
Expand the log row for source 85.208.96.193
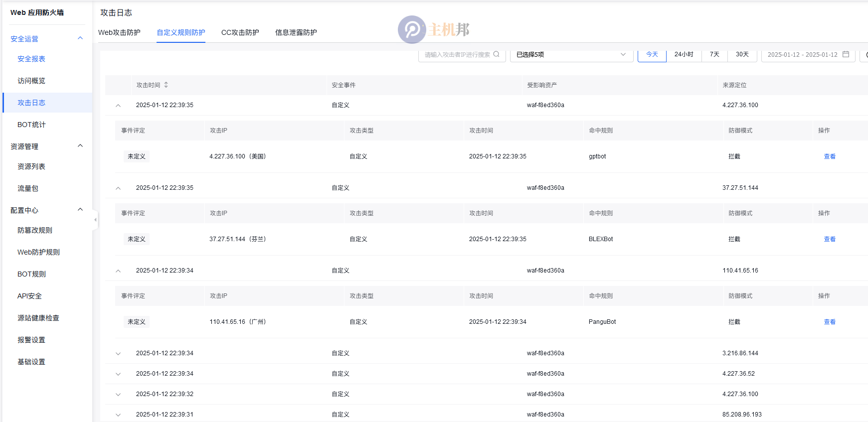[118, 415]
